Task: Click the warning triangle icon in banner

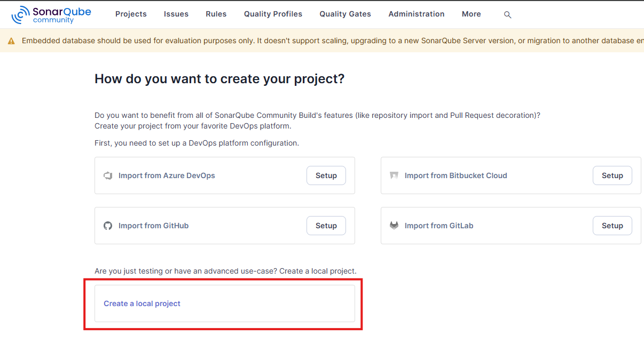Action: pyautogui.click(x=11, y=41)
